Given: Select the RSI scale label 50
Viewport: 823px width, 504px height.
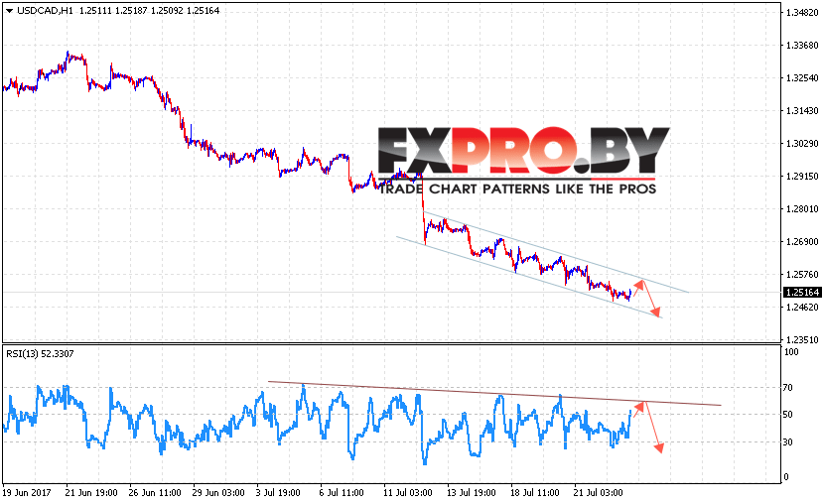Looking at the screenshot, I should click(x=788, y=415).
